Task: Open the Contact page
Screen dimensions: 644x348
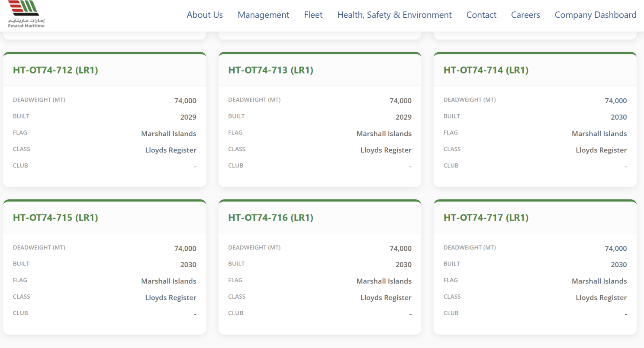Action: [481, 15]
